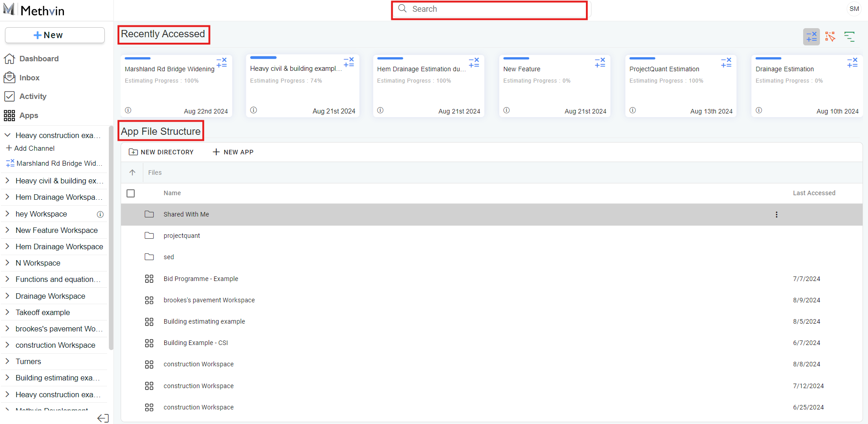Viewport: 868px width, 424px height.
Task: Click the estimating app view icon at top right
Action: pyautogui.click(x=811, y=37)
